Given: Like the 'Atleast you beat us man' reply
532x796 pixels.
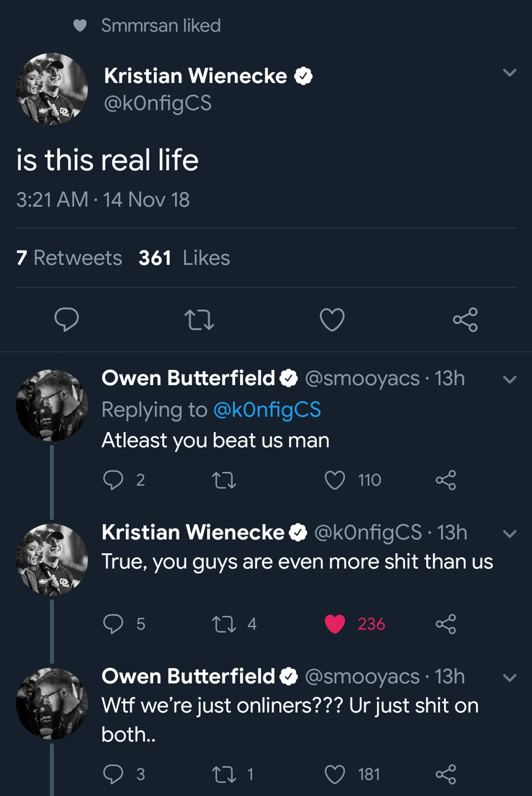Looking at the screenshot, I should pos(335,479).
